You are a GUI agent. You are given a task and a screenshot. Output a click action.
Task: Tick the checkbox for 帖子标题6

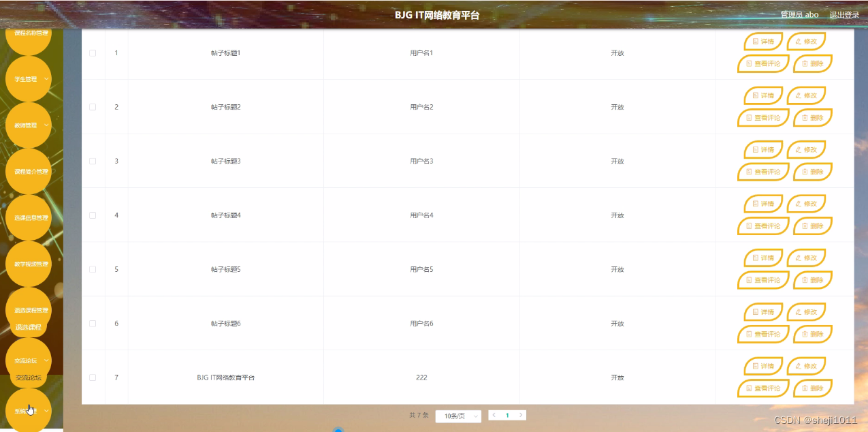coord(93,323)
